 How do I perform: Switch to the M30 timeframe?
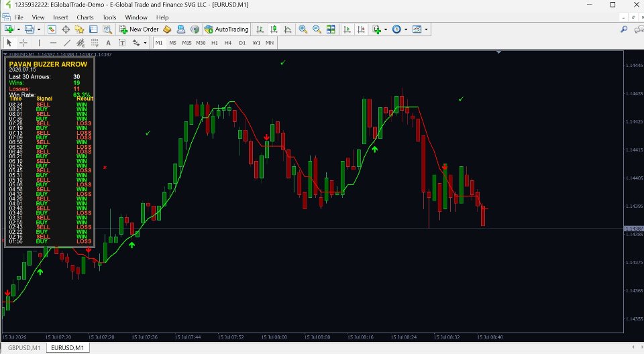(201, 43)
